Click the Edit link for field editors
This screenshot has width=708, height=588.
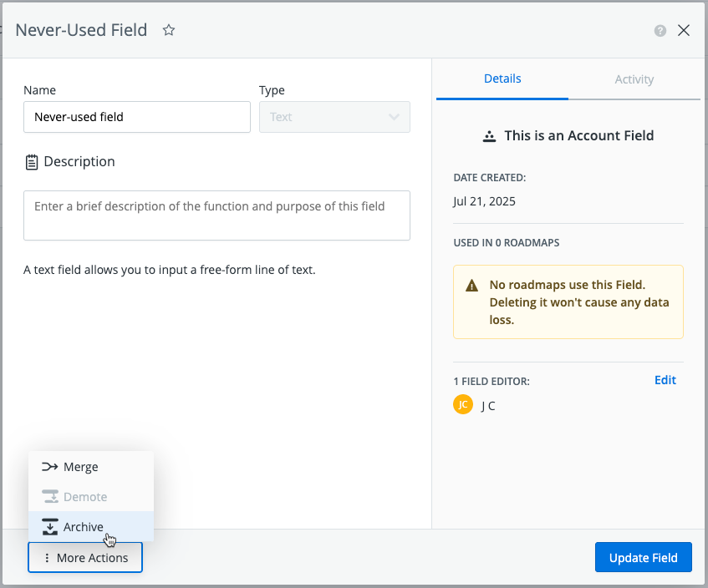pos(665,380)
